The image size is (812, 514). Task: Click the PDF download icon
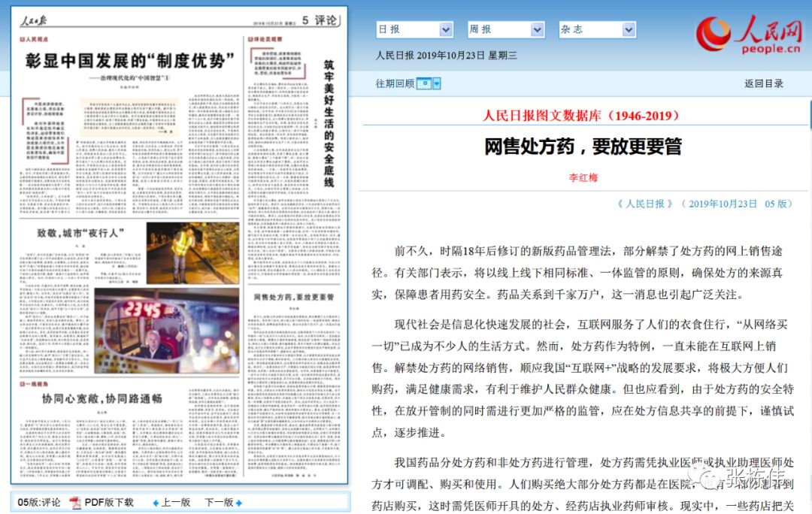pos(76,502)
